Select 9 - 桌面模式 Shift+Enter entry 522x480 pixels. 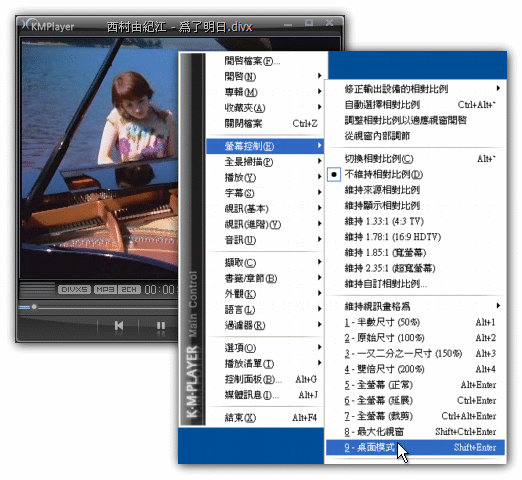[x=415, y=447]
